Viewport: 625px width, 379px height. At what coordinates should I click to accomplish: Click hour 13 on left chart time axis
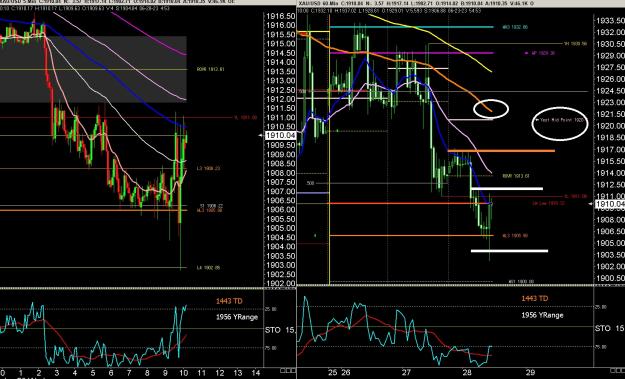click(238, 373)
